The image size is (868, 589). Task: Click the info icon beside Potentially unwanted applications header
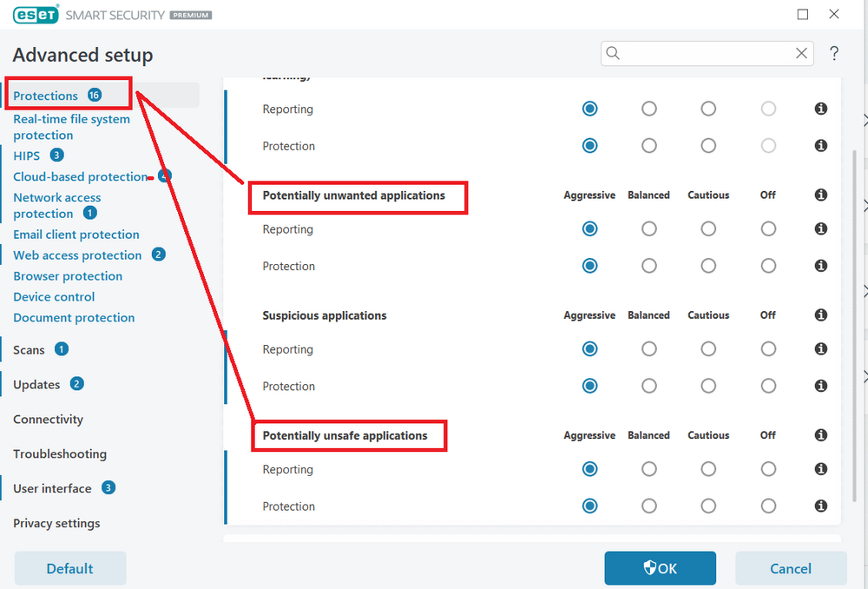821,195
